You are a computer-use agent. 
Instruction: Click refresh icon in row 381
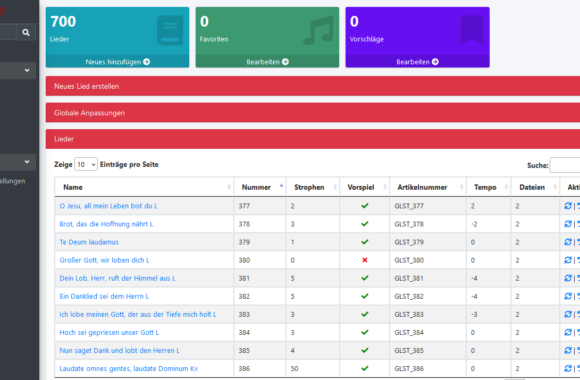pyautogui.click(x=568, y=278)
